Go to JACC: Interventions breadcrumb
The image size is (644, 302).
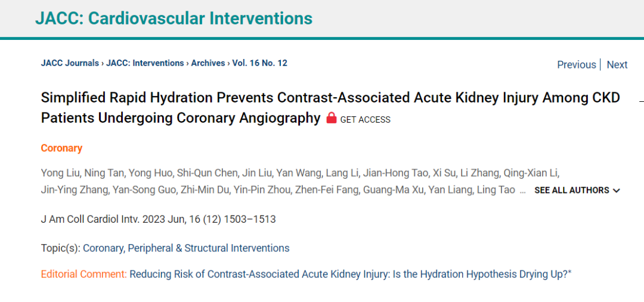[x=145, y=63]
